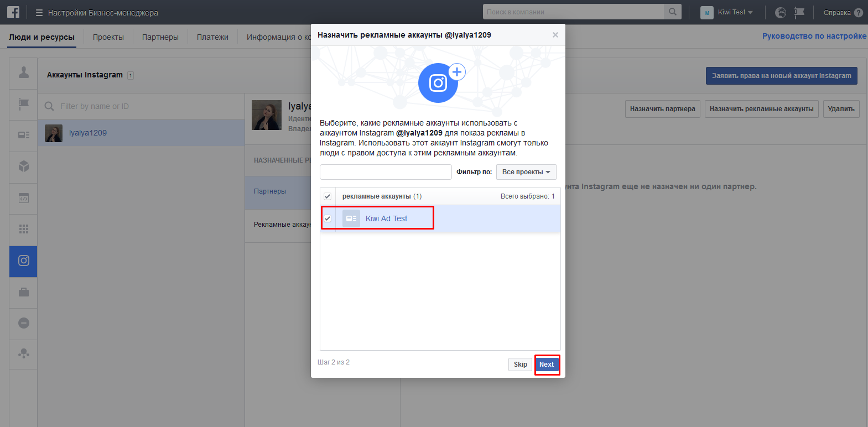The width and height of the screenshot is (868, 427).
Task: Open the briefcase projects icon in sidebar
Action: pyautogui.click(x=23, y=292)
